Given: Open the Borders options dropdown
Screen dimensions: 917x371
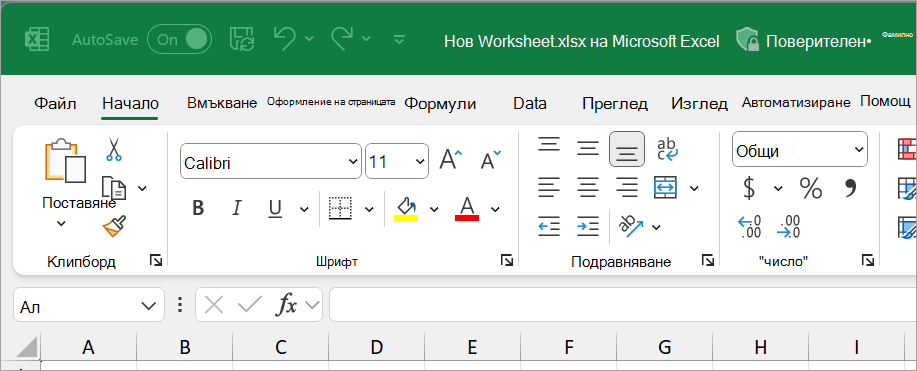Looking at the screenshot, I should point(369,208).
